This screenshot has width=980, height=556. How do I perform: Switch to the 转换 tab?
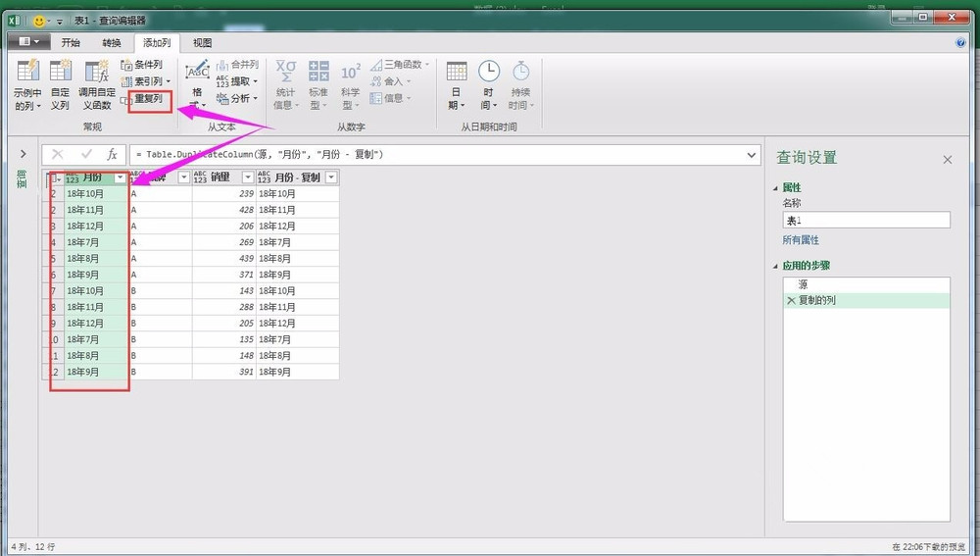(x=112, y=42)
